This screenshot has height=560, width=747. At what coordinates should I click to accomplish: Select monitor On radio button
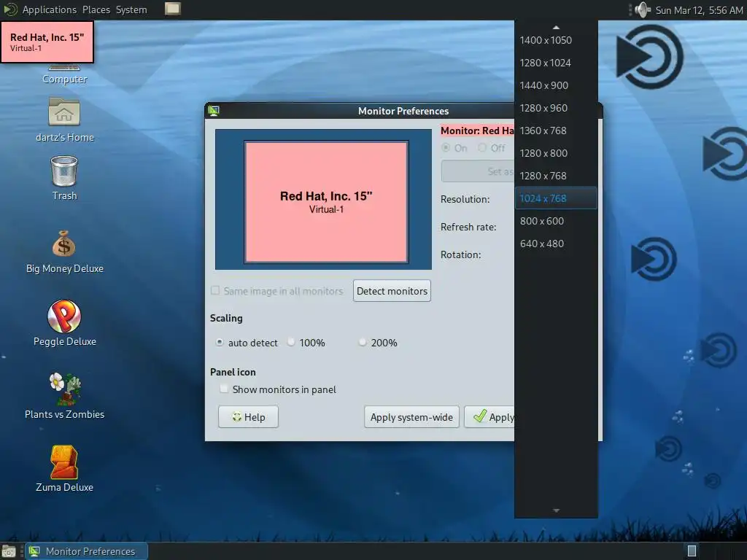(446, 147)
